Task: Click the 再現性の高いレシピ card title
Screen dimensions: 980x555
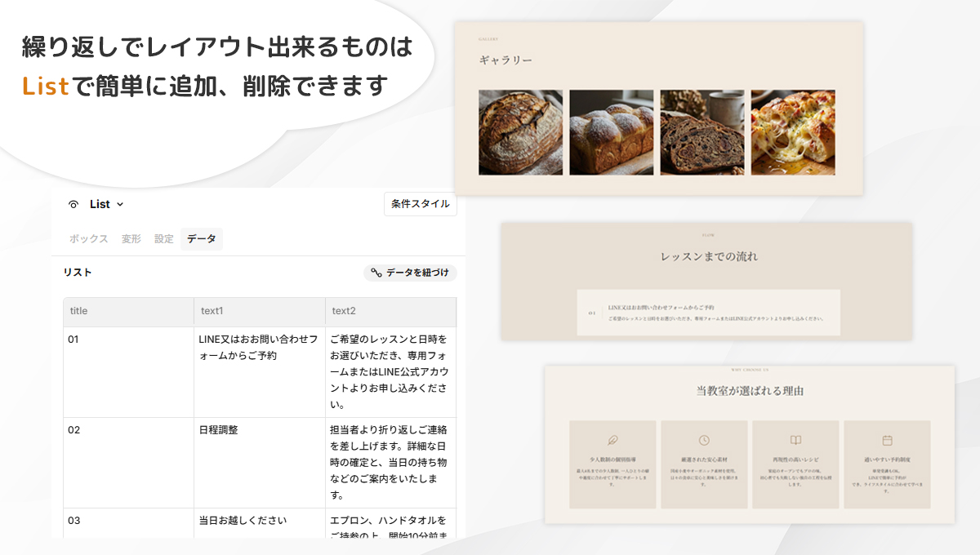Action: point(795,460)
